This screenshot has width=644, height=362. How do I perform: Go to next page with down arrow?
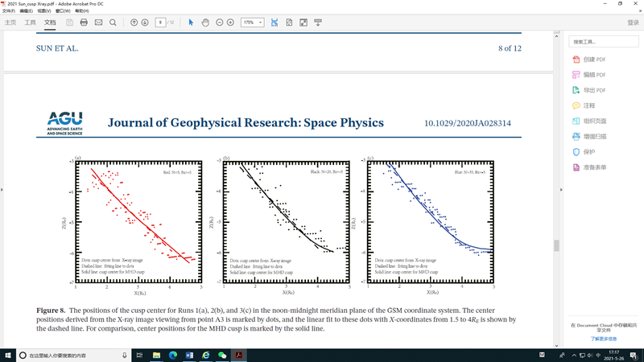(x=145, y=23)
